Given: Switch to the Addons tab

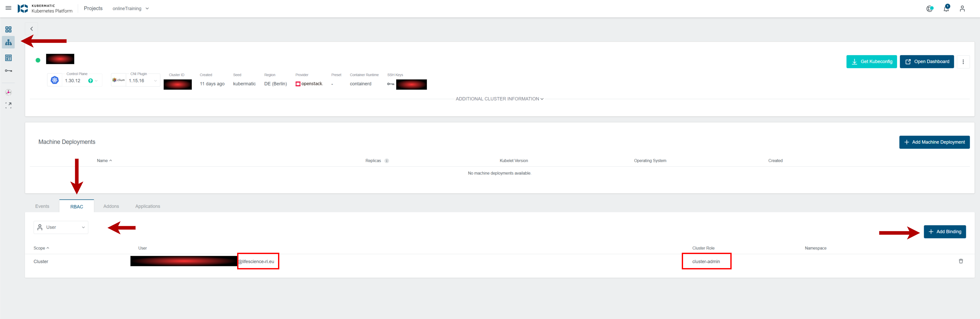Looking at the screenshot, I should (x=111, y=206).
